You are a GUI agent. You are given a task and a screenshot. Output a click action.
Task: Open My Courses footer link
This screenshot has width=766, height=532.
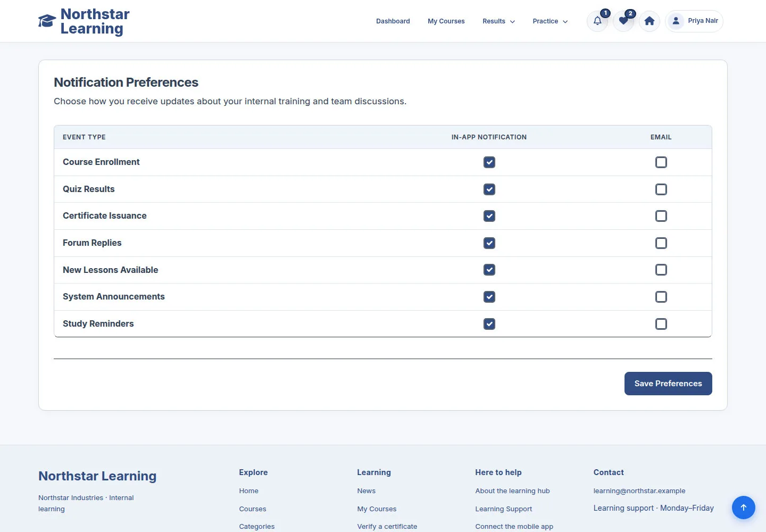point(377,509)
